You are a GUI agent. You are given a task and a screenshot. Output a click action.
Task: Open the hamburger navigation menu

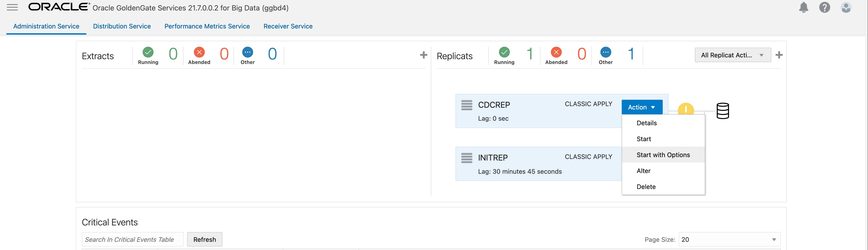[x=12, y=8]
